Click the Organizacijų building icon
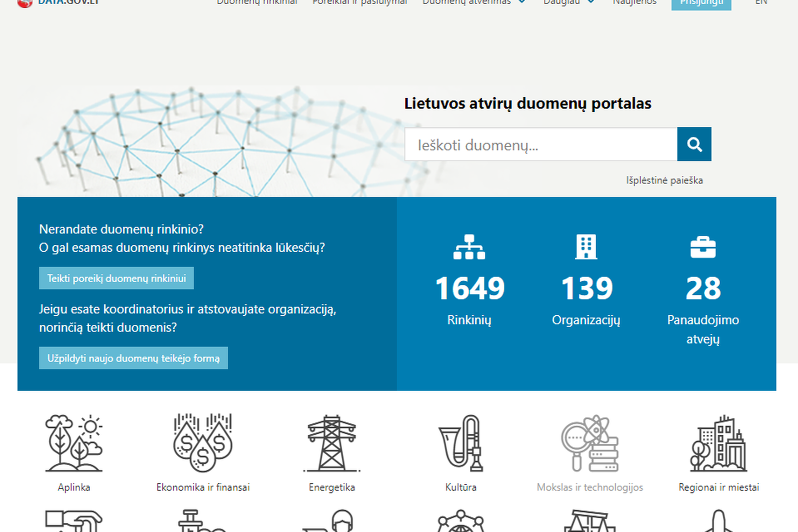The height and width of the screenshot is (532, 798). pos(586,247)
